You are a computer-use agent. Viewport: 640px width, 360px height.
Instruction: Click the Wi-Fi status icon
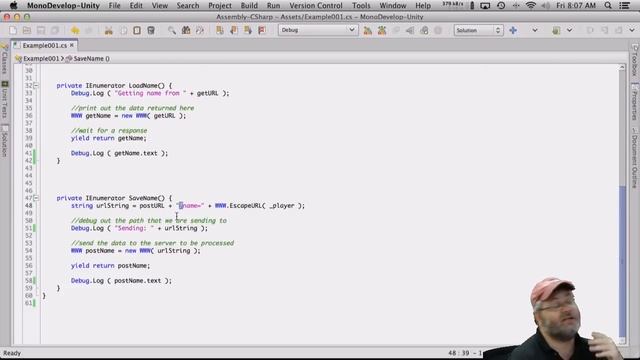pyautogui.click(x=531, y=6)
